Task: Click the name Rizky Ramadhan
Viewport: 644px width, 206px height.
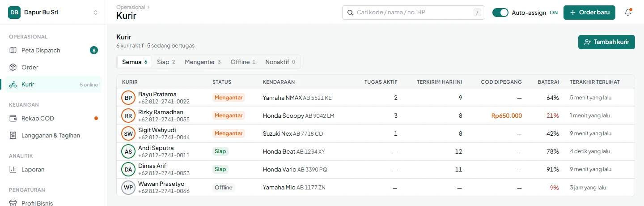Action: [x=161, y=112]
